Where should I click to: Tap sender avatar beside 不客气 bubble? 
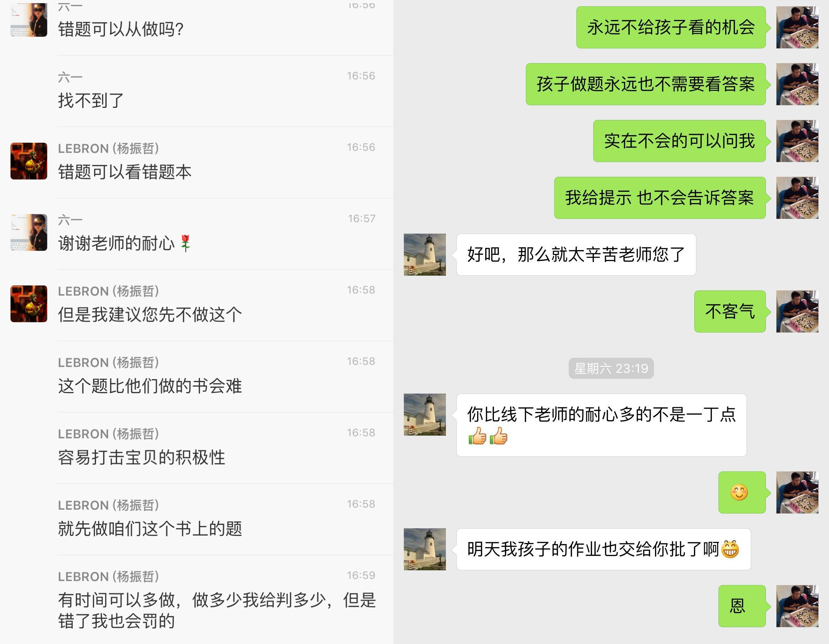click(797, 311)
